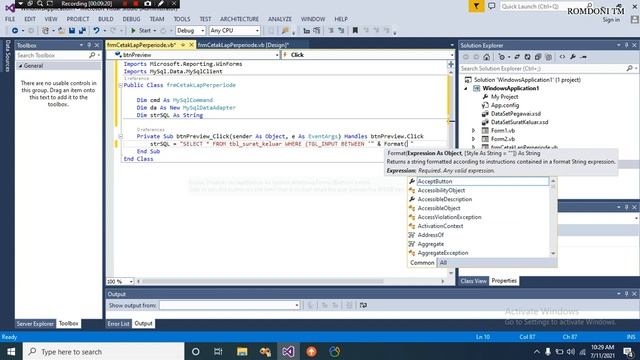Click Pending Changes Filter icon in Solution Explorer
The width and height of the screenshot is (640, 360).
pyautogui.click(x=502, y=57)
